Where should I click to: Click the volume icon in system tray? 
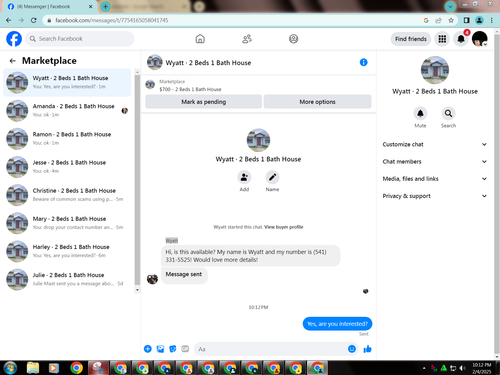click(x=462, y=368)
